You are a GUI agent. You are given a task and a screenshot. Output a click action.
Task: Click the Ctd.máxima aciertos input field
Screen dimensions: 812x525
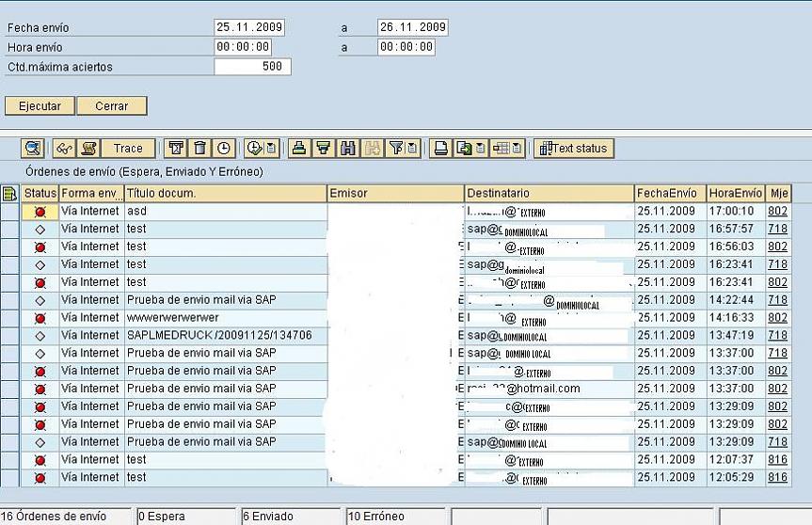tap(252, 67)
